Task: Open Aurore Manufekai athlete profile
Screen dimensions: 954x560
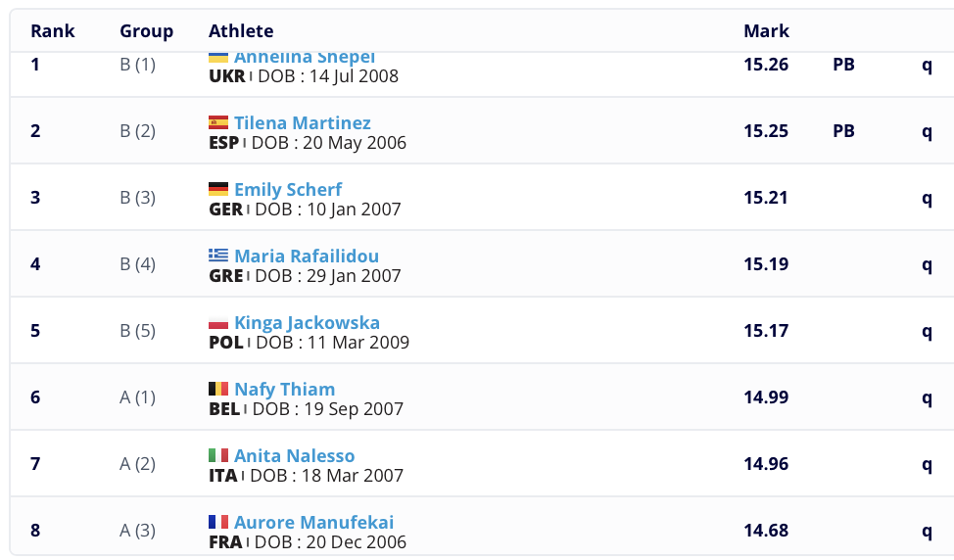Action: pyautogui.click(x=313, y=523)
